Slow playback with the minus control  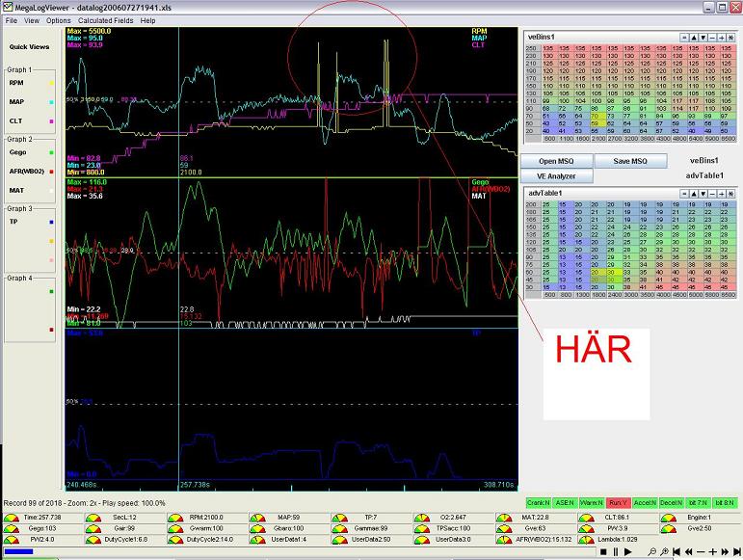click(x=701, y=552)
